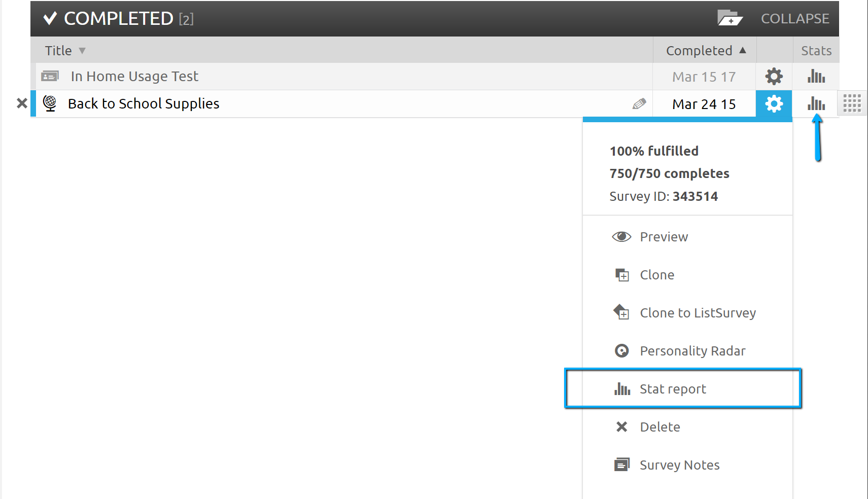This screenshot has height=499, width=868.
Task: Click the grid dots icon beside stats
Action: (x=852, y=103)
